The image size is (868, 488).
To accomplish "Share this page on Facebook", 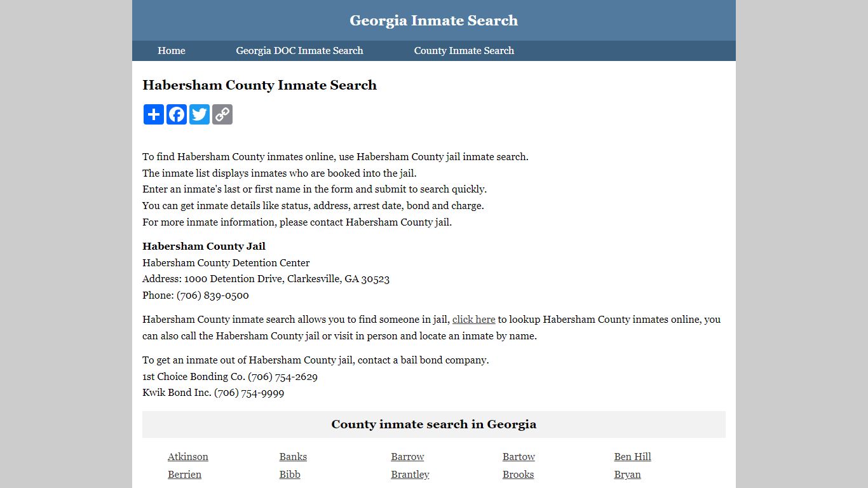I will [177, 114].
